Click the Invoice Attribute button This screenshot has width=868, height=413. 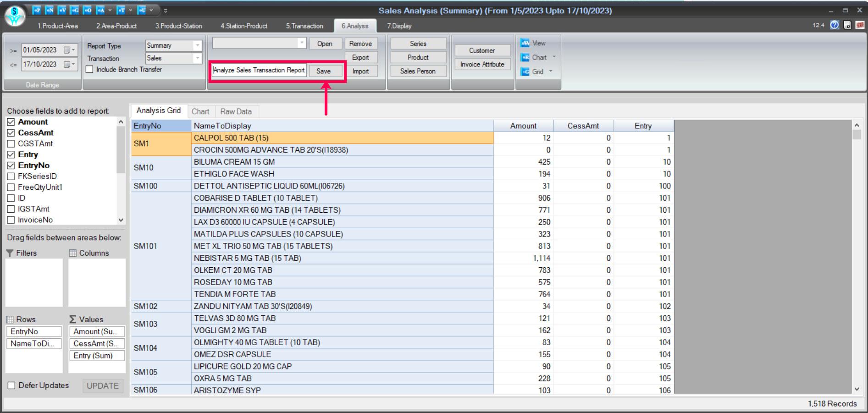[x=482, y=64]
